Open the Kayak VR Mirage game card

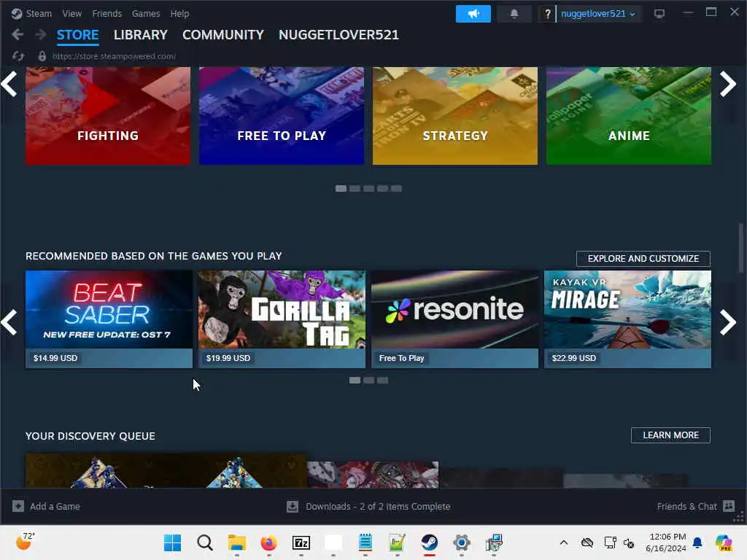[627, 319]
